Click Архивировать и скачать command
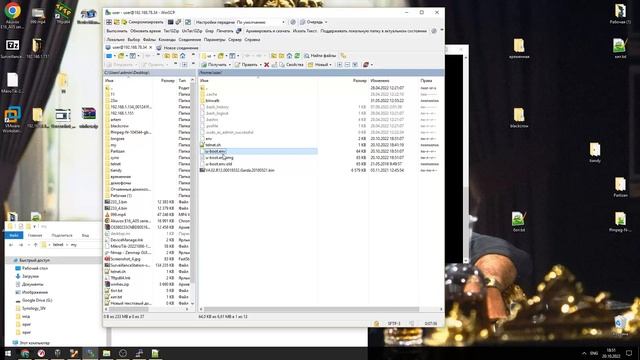 268,31
